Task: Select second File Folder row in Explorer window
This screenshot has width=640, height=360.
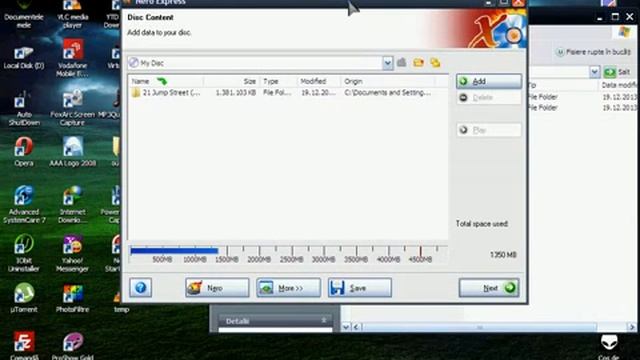Action: (x=583, y=107)
